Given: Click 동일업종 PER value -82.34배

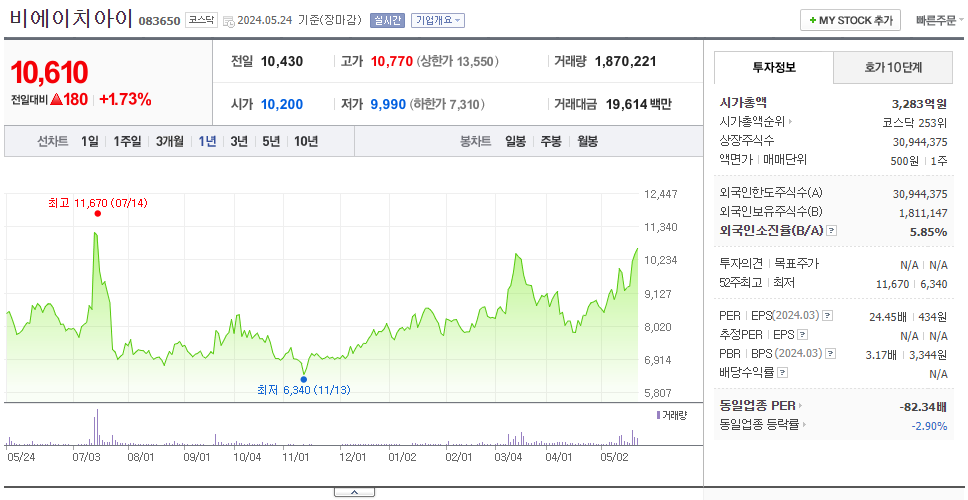Looking at the screenshot, I should pyautogui.click(x=924, y=406).
